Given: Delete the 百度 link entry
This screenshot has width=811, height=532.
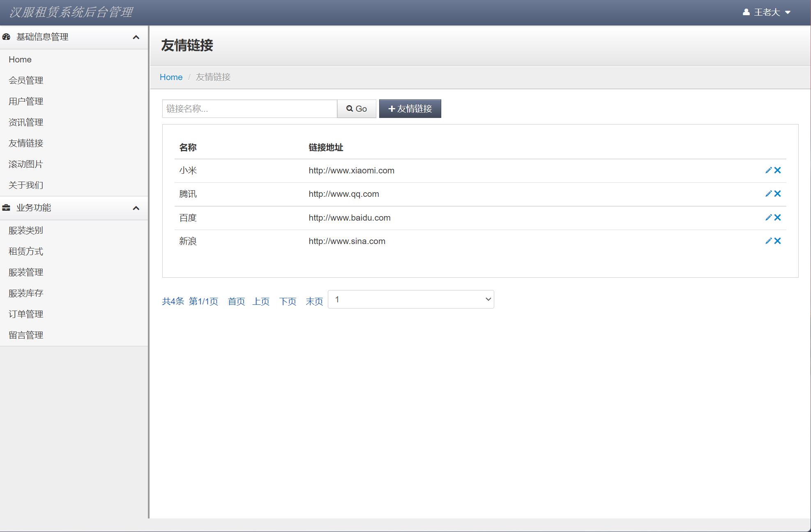Looking at the screenshot, I should (x=777, y=217).
